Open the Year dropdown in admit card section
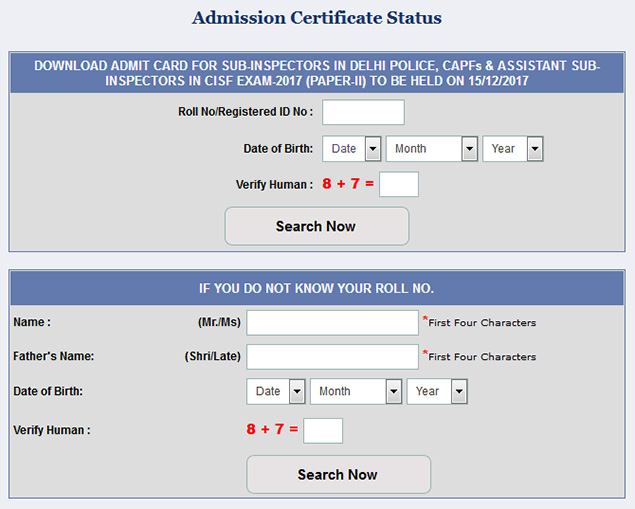 (513, 149)
